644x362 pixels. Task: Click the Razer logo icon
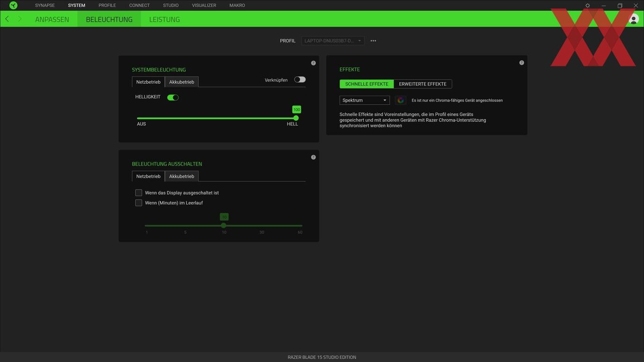(13, 5)
